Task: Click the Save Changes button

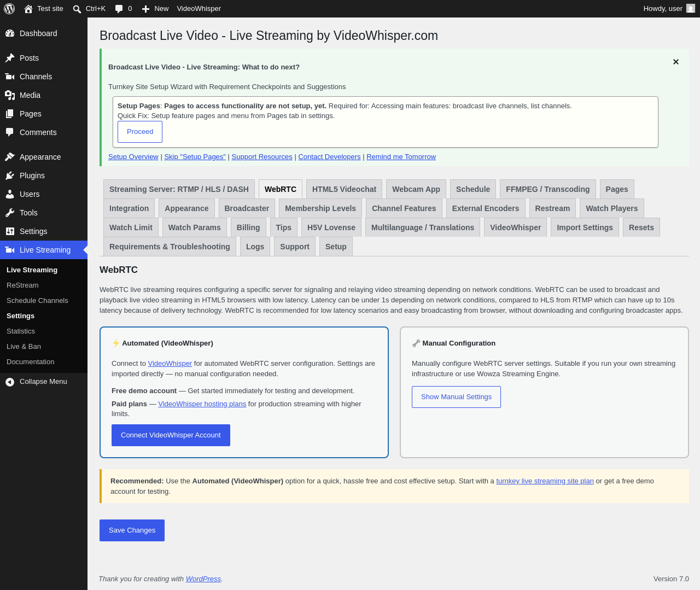Action: (x=132, y=530)
